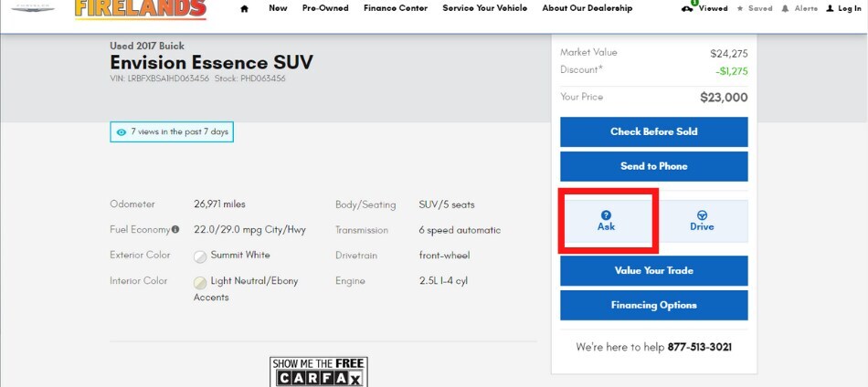Image resolution: width=868 pixels, height=387 pixels.
Task: Click the eye icon views badge
Action: [x=122, y=132]
